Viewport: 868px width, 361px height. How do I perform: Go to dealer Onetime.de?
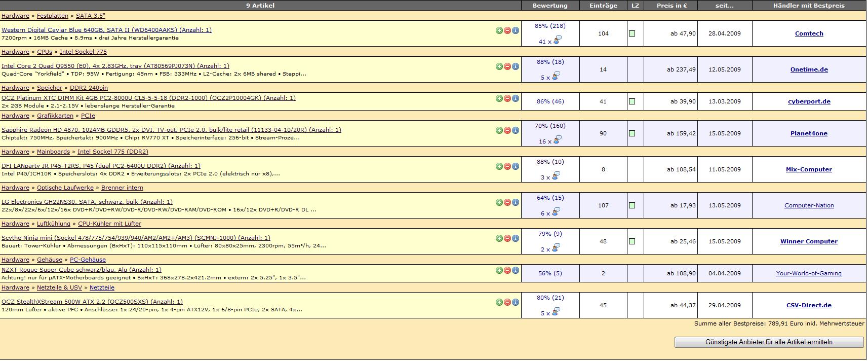click(809, 69)
